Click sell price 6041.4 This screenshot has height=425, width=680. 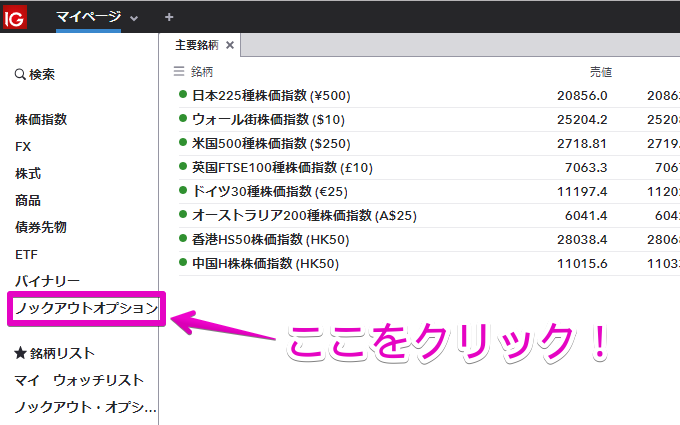point(586,216)
